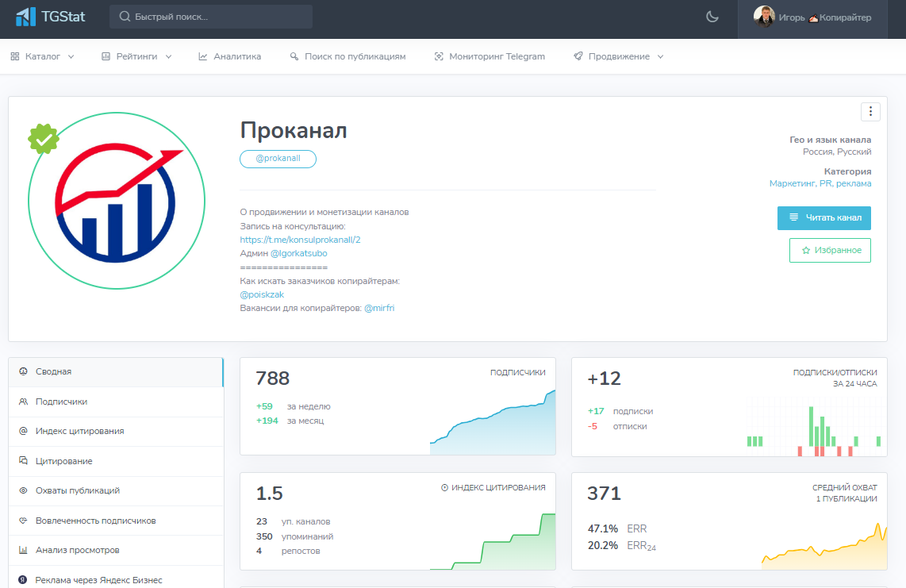Open the Рейтинги menu
906x588 pixels.
click(137, 56)
